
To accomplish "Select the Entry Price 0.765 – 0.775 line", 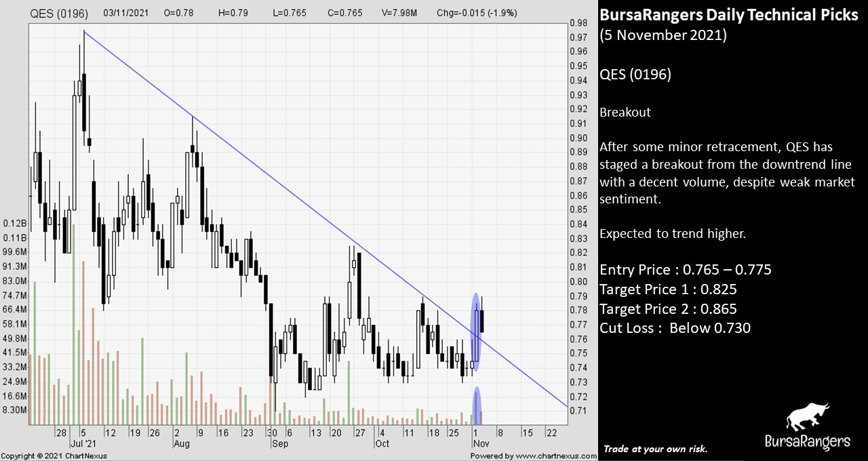I will (x=686, y=270).
